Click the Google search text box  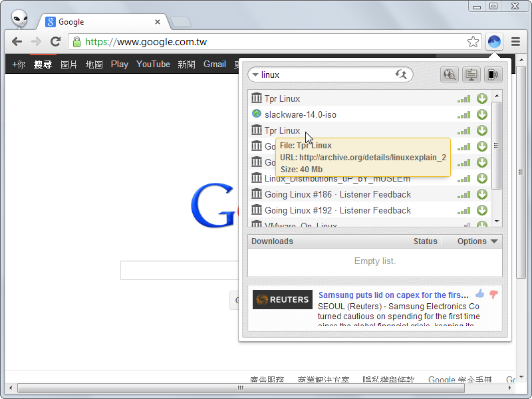point(179,270)
